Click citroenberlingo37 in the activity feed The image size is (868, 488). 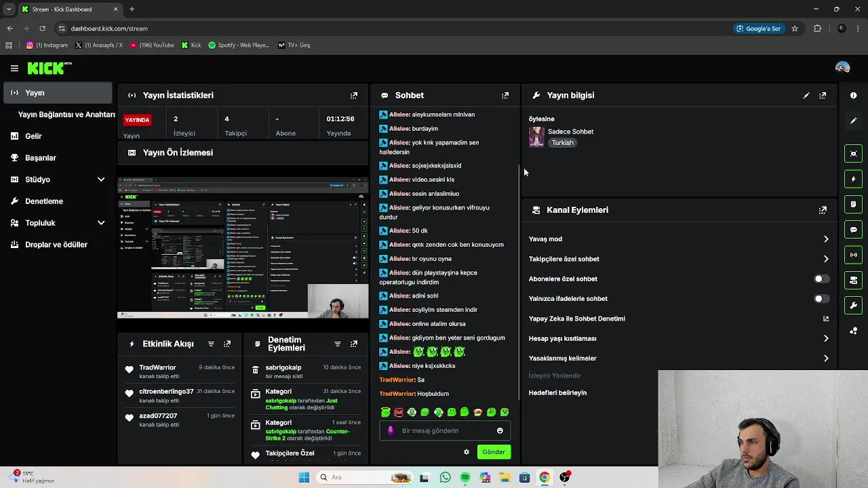click(166, 392)
